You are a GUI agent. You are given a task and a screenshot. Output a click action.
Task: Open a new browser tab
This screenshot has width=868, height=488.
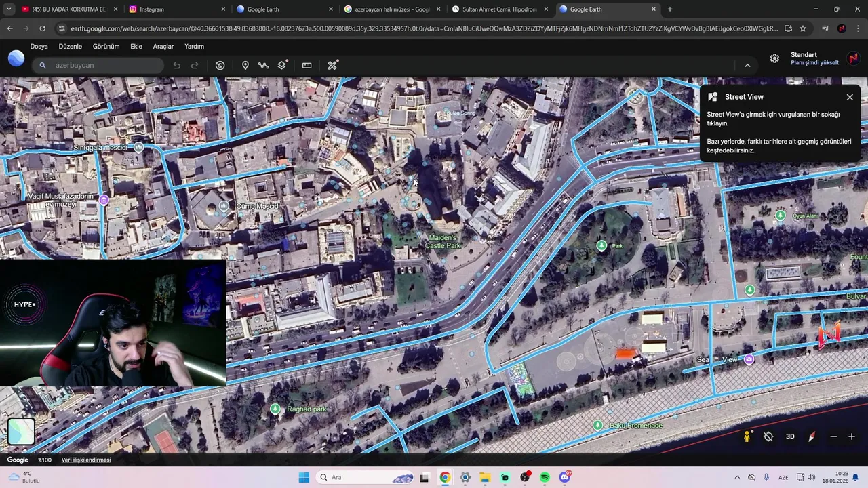click(669, 9)
